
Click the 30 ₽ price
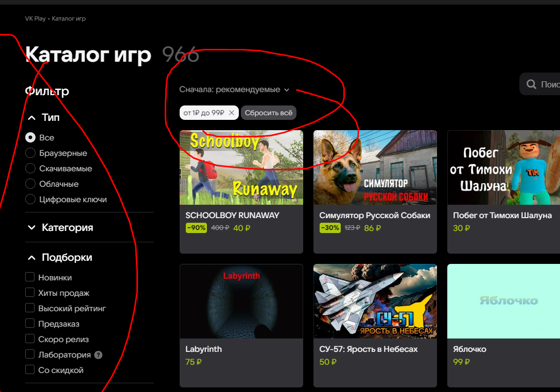[x=461, y=228]
